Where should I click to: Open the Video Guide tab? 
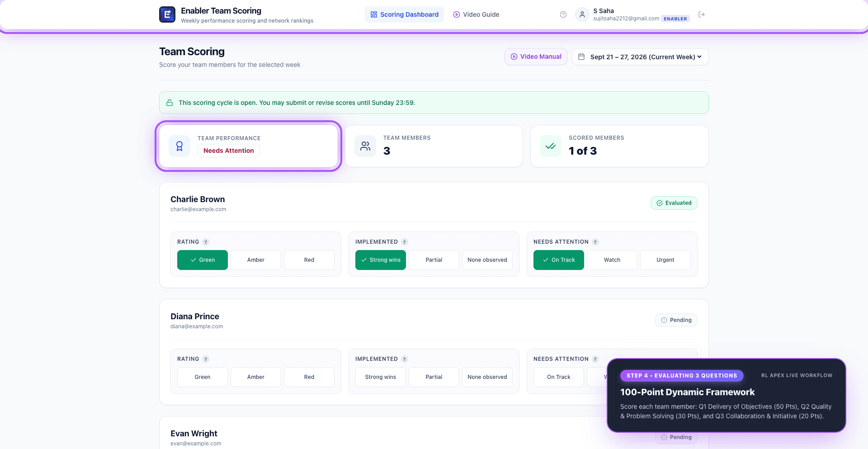(x=476, y=14)
